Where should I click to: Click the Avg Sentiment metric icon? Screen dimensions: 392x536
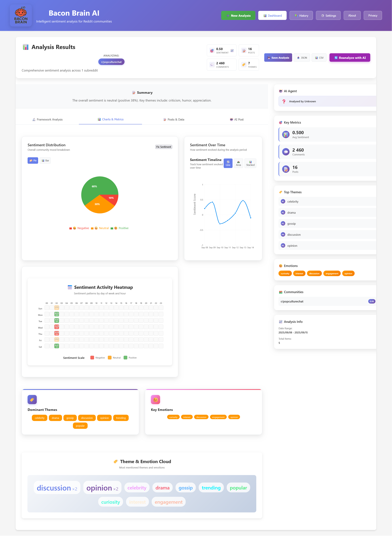286,134
